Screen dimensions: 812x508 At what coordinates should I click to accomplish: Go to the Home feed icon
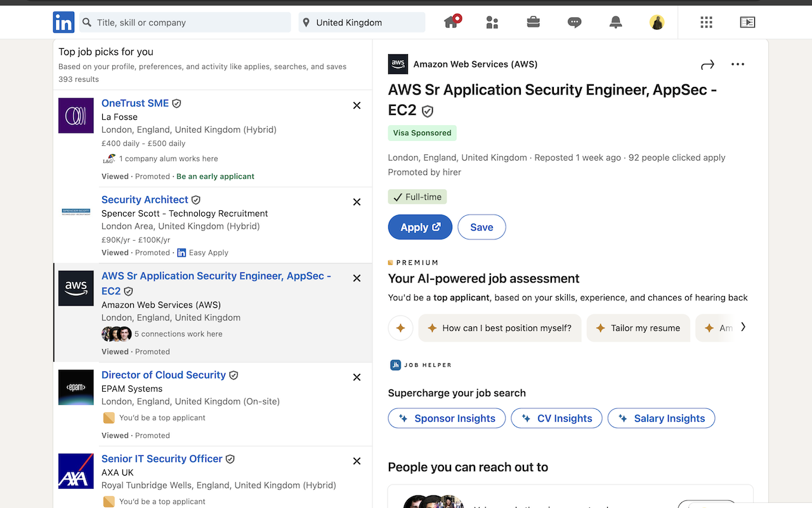coord(452,22)
